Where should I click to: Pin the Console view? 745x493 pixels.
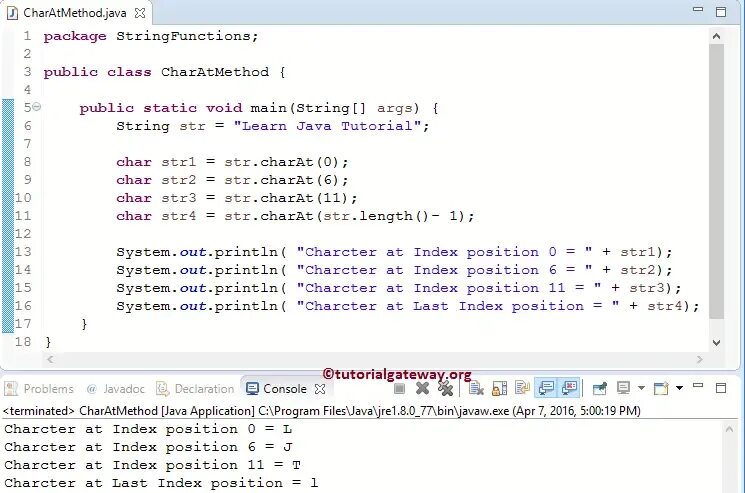click(x=600, y=389)
